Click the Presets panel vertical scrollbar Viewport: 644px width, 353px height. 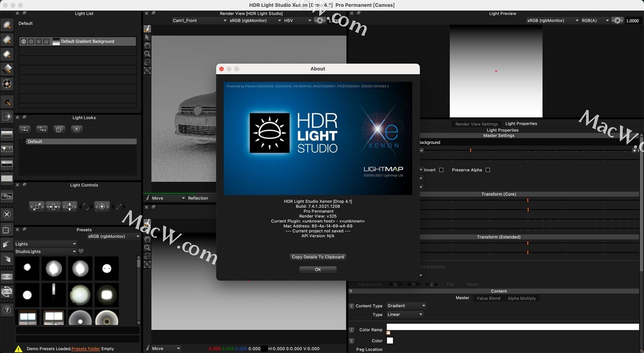(x=139, y=290)
